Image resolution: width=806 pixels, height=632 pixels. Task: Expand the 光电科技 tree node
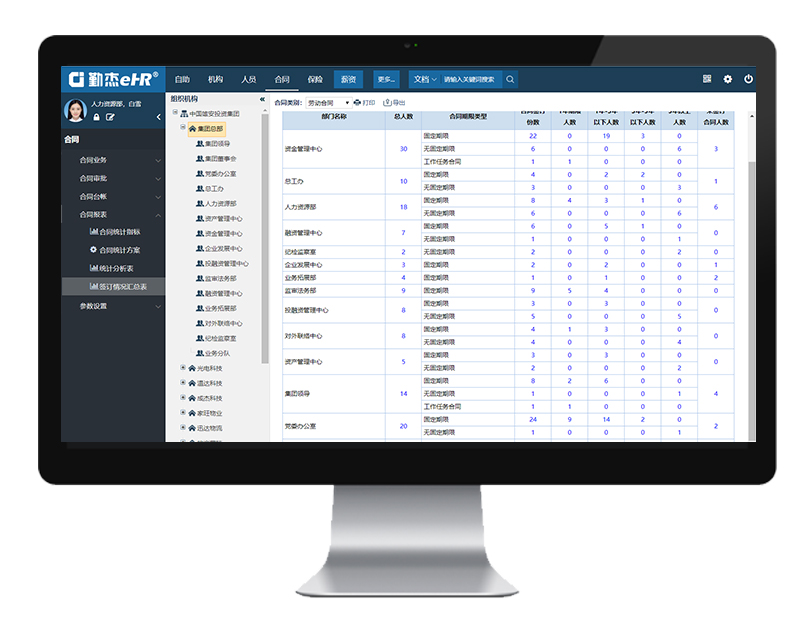183,368
